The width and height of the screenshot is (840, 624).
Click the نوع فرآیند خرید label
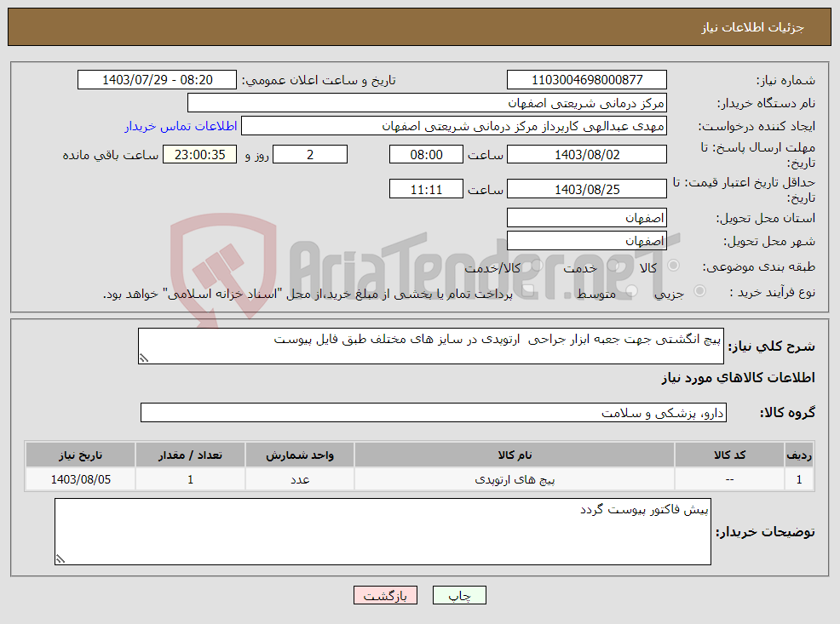(773, 292)
